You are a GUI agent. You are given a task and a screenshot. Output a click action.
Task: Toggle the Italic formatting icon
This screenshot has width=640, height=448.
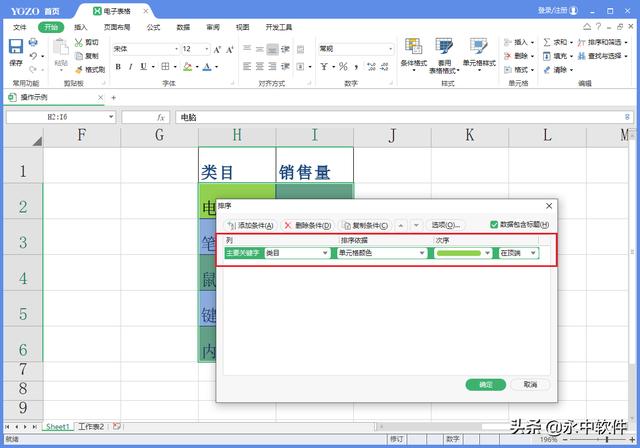(x=130, y=67)
